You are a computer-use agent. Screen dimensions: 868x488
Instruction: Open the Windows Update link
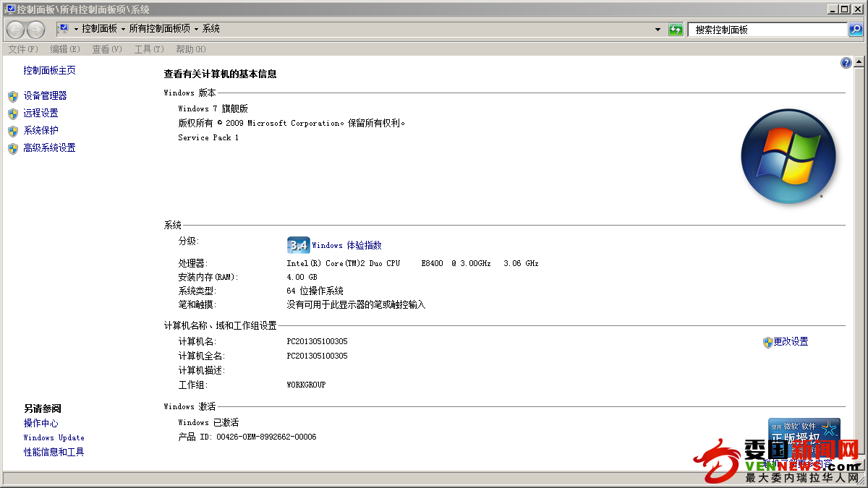[54, 437]
